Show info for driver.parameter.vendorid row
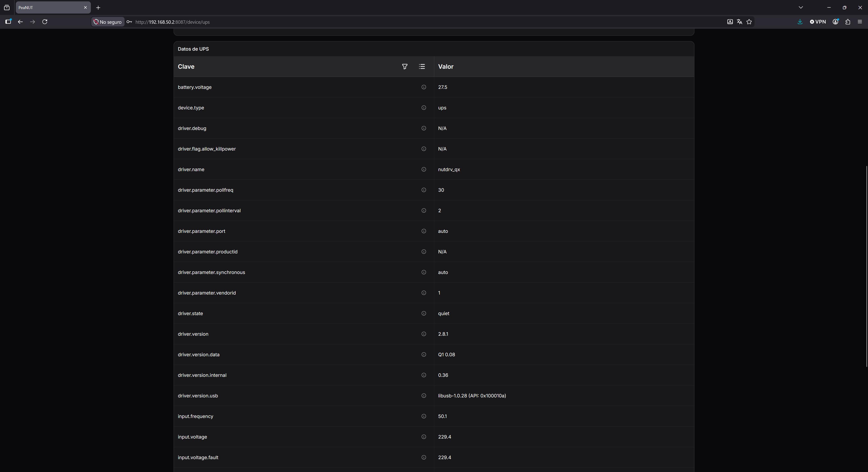The height and width of the screenshot is (472, 868). click(x=424, y=293)
